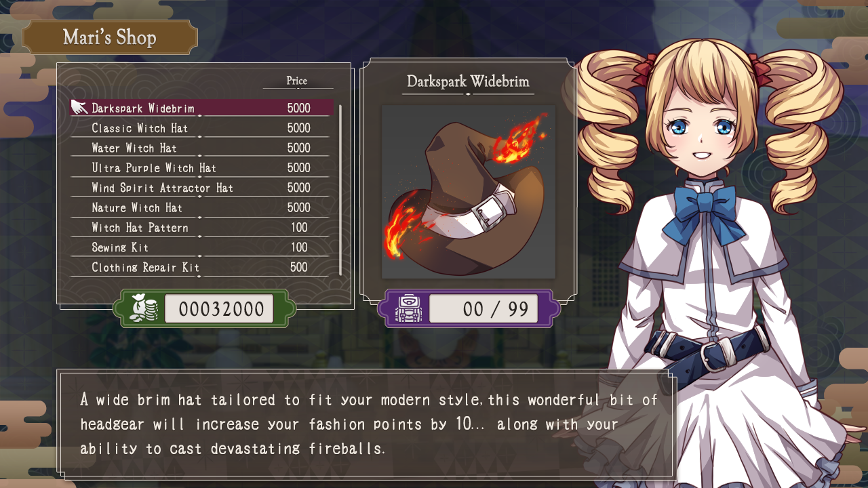Click the 00 / 99 owned quantity field
The width and height of the screenshot is (868, 488).
tap(484, 309)
